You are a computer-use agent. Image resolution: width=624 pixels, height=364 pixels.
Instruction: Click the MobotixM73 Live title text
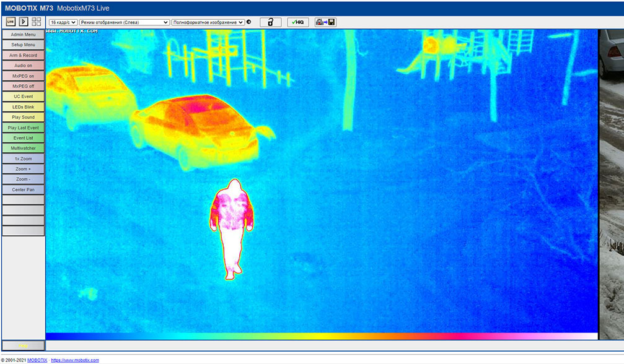[83, 8]
